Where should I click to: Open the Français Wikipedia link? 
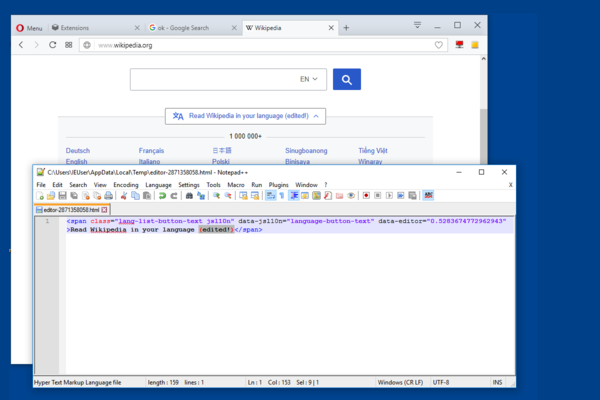151,151
